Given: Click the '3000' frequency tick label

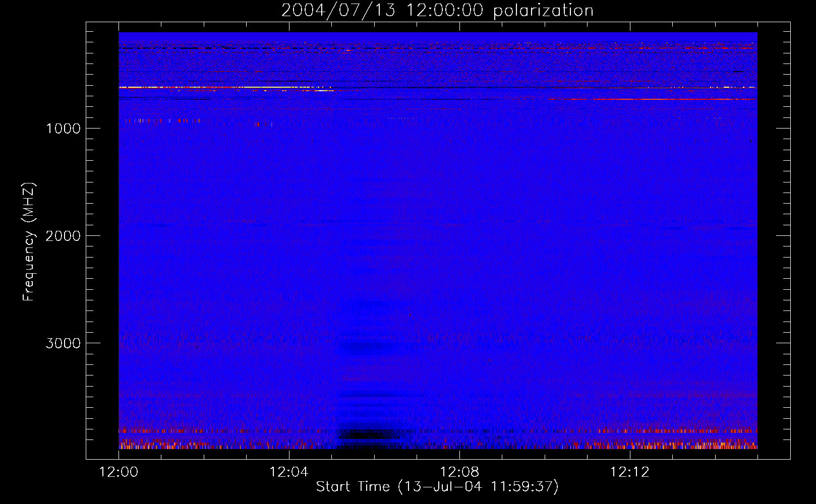Looking at the screenshot, I should tap(63, 343).
